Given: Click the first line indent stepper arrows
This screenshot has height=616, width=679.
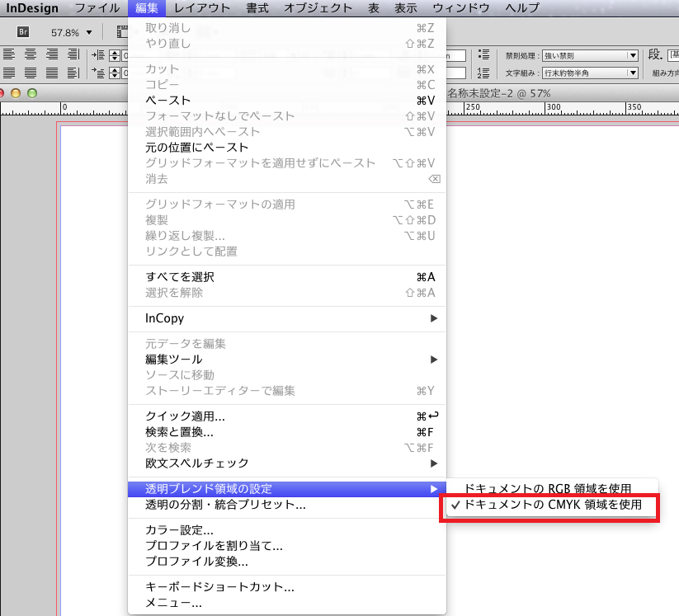Looking at the screenshot, I should click(x=115, y=73).
